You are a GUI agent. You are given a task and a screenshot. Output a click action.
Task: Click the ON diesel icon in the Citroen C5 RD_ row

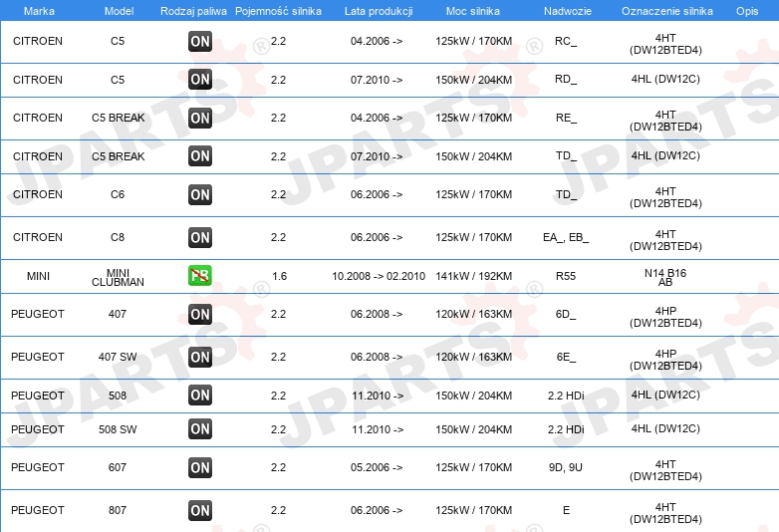200,80
